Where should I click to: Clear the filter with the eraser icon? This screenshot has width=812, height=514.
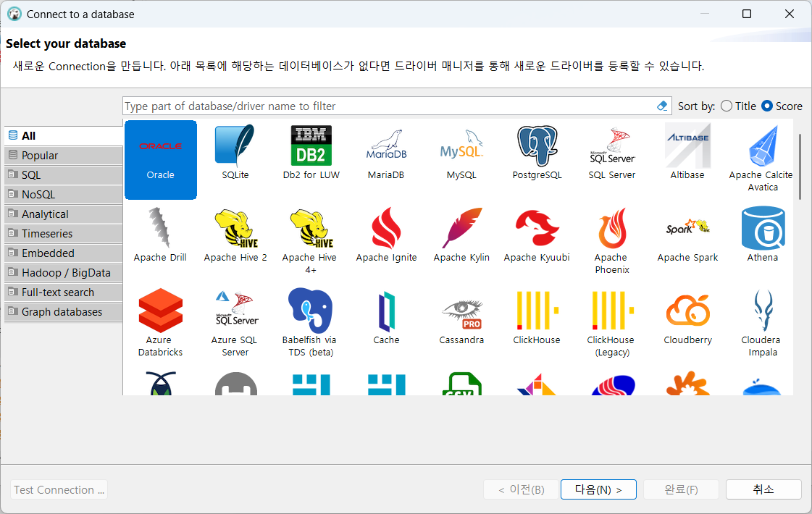pos(662,106)
